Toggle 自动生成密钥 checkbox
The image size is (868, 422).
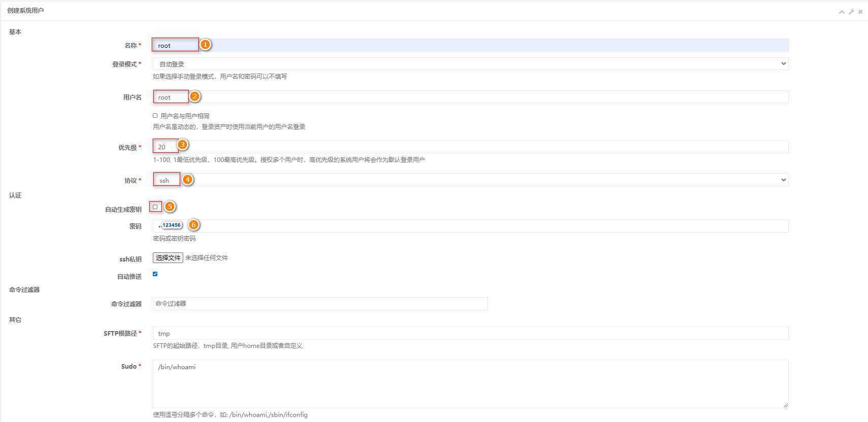pyautogui.click(x=155, y=207)
